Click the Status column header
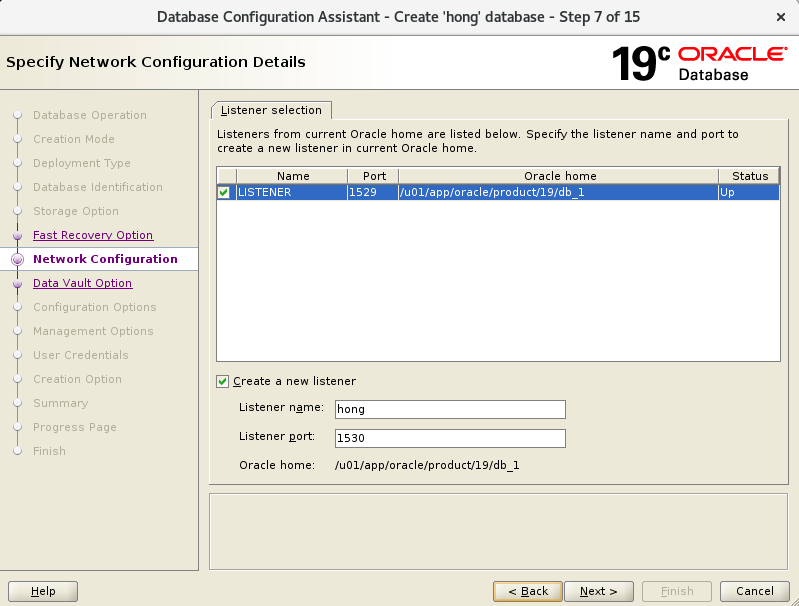Screen dimensions: 799x606 point(749,176)
